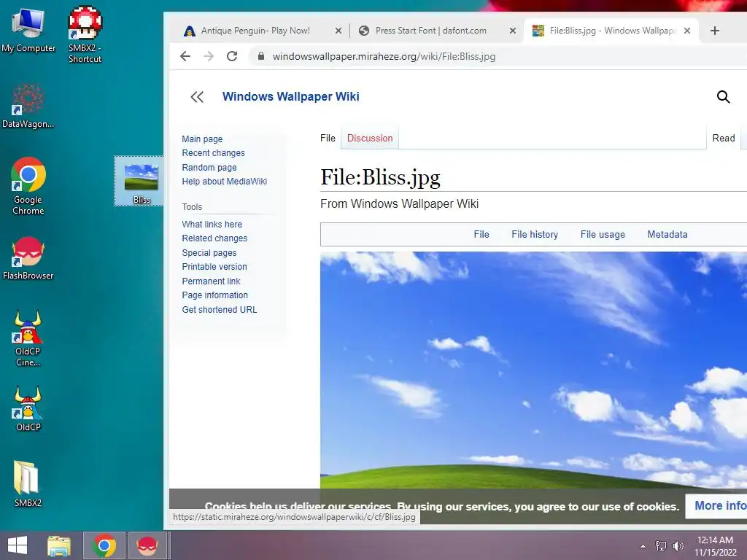Show hidden system tray icons

(x=643, y=546)
